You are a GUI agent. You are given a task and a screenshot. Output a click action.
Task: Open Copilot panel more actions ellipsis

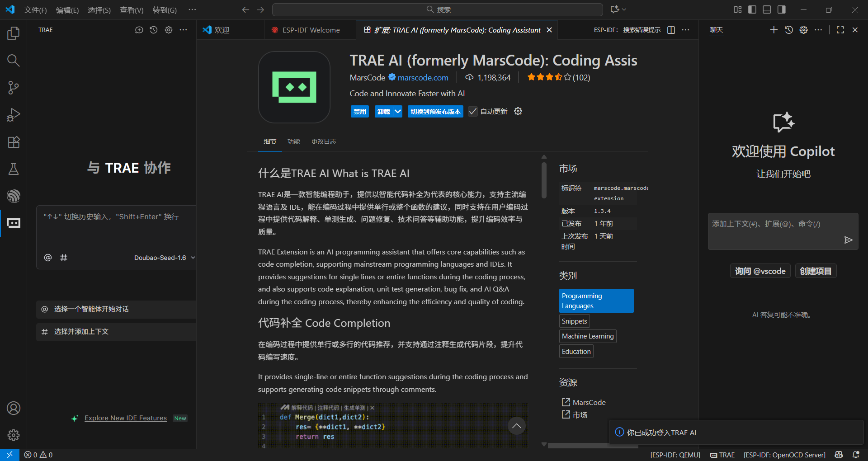(x=818, y=30)
